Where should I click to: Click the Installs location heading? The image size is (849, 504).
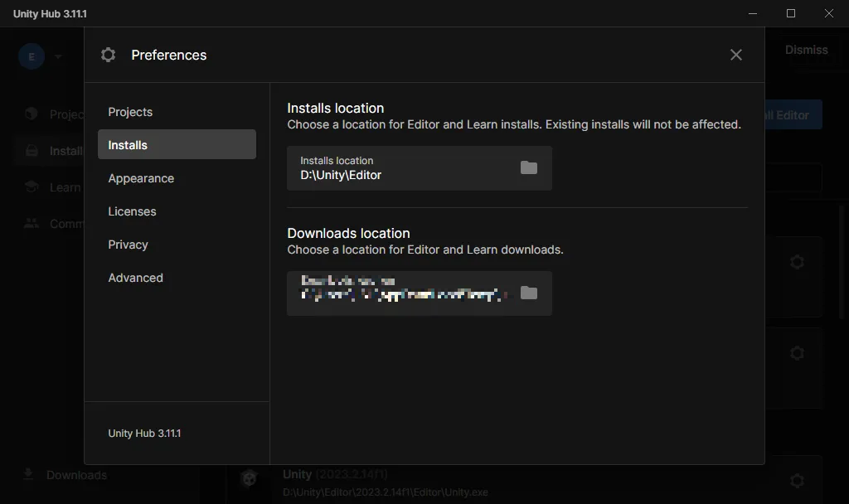pos(335,108)
